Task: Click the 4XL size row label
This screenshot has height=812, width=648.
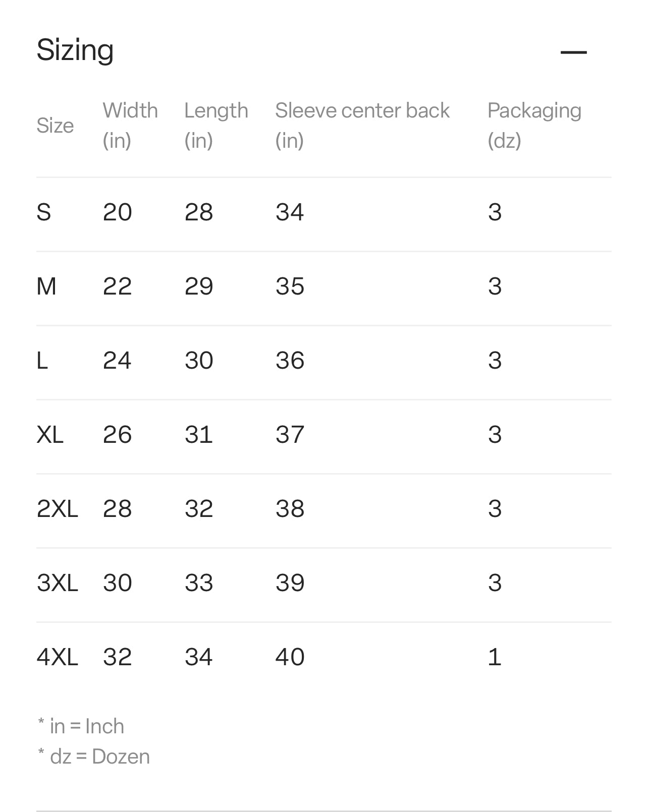Action: 58,657
